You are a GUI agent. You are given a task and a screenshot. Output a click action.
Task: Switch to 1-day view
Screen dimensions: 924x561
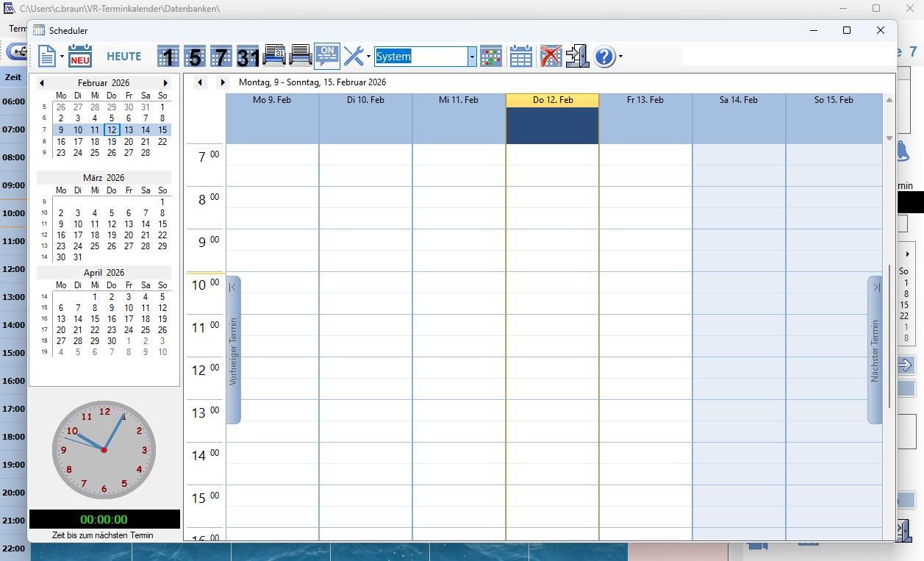click(x=168, y=57)
